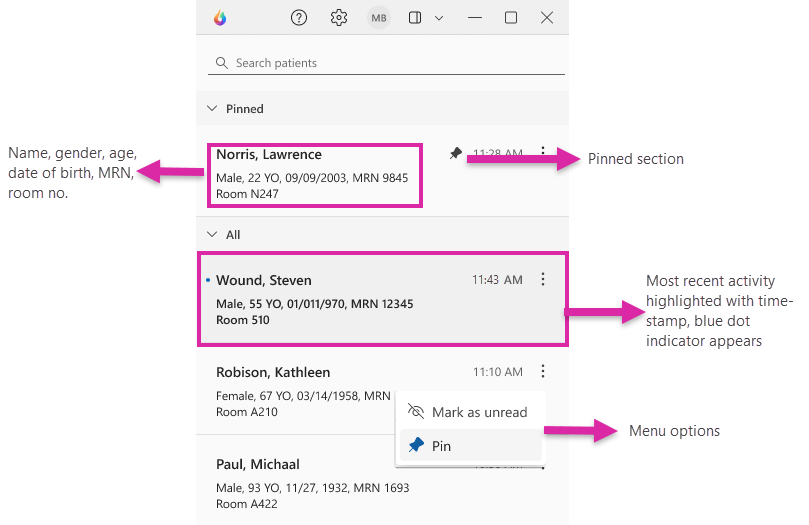Image resolution: width=809 pixels, height=525 pixels.
Task: Open the layout dropdown arrow next to panel icon
Action: [x=438, y=18]
